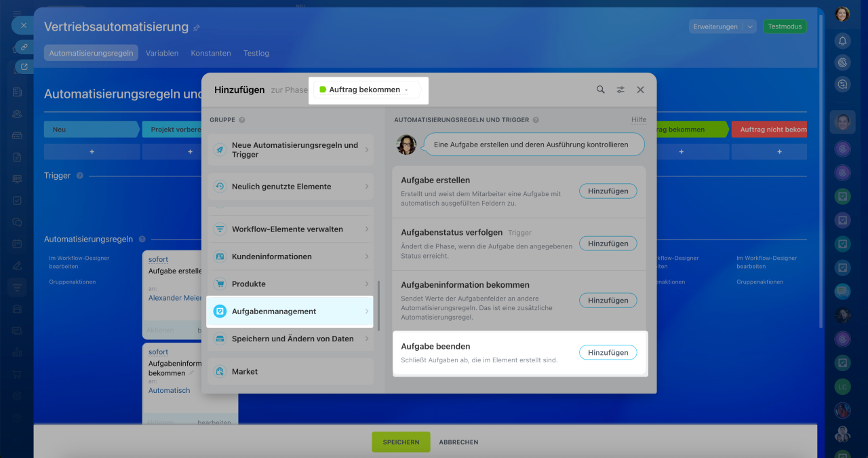Click help icon beside Automatisierungsregeln und Trigger heading
Viewport: 868px width, 458px height.
pyautogui.click(x=536, y=120)
